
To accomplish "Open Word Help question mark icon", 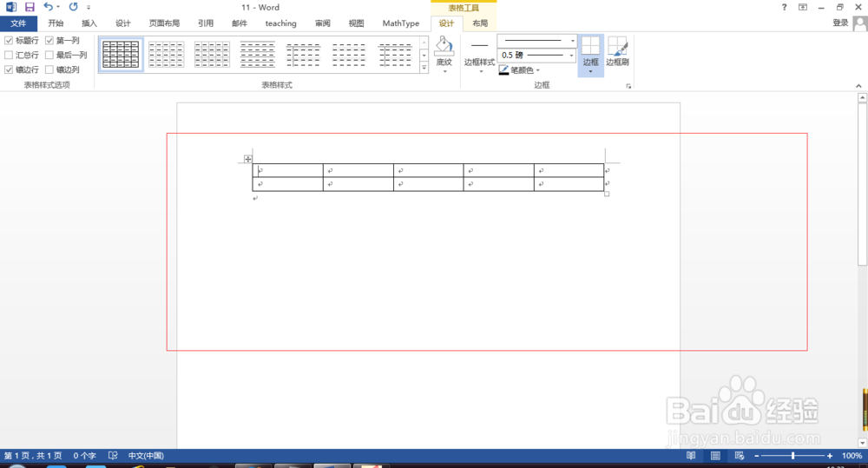I will point(784,7).
